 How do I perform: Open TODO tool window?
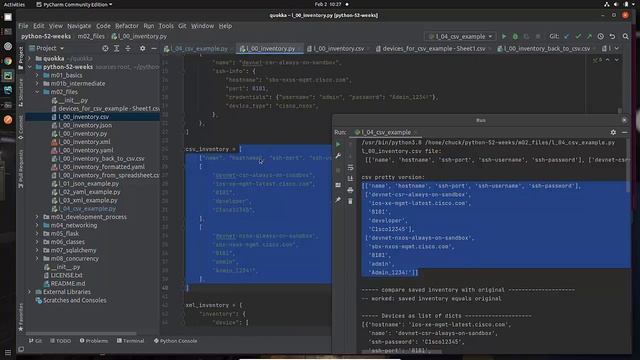60,341
